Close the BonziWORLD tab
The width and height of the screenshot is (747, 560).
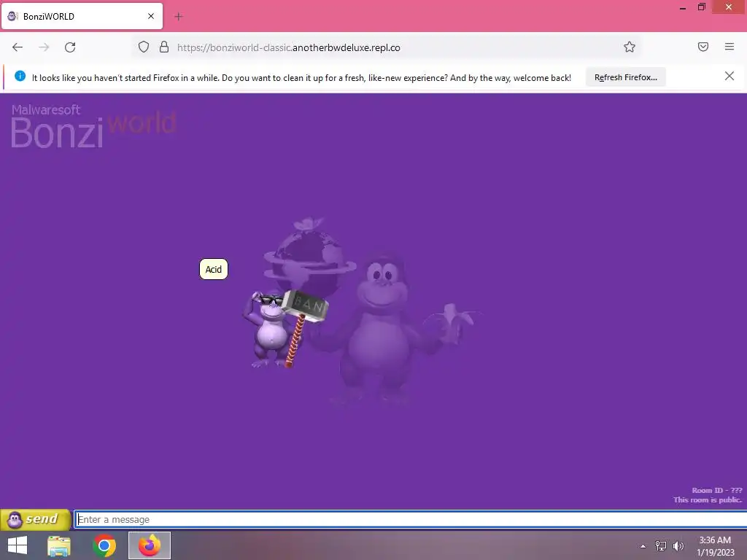click(x=151, y=16)
